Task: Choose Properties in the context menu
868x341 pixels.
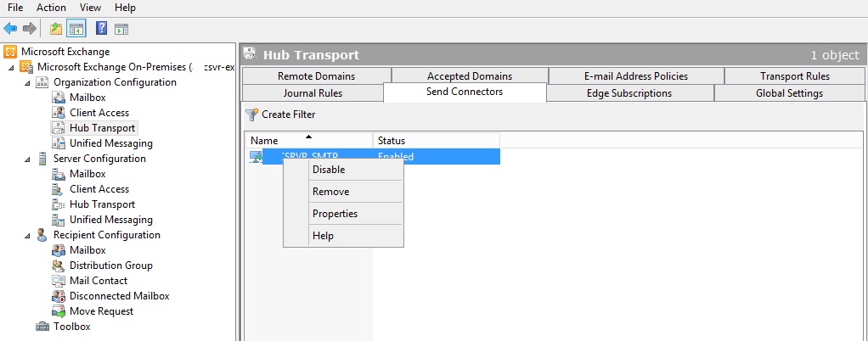Action: pos(343,214)
